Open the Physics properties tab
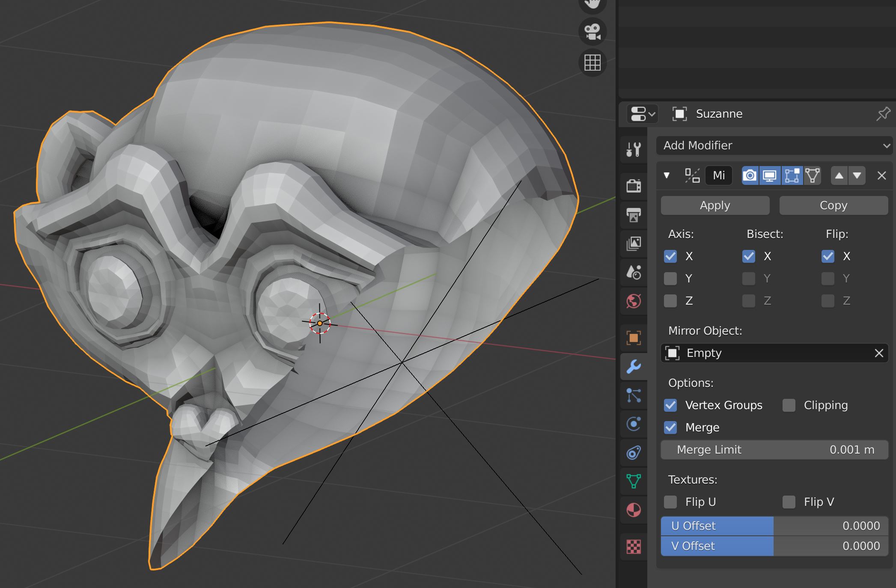Viewport: 896px width, 588px height. (x=634, y=424)
